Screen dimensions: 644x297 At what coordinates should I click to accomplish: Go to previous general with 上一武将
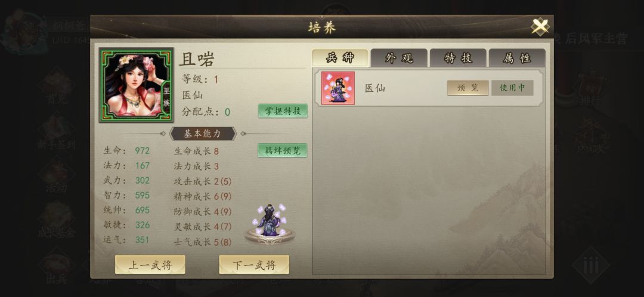pyautogui.click(x=150, y=265)
